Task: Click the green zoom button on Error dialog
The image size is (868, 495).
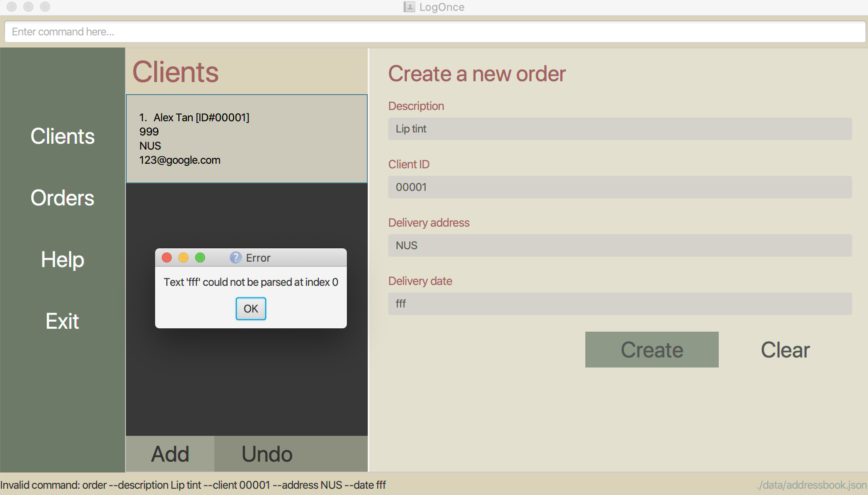Action: coord(200,257)
